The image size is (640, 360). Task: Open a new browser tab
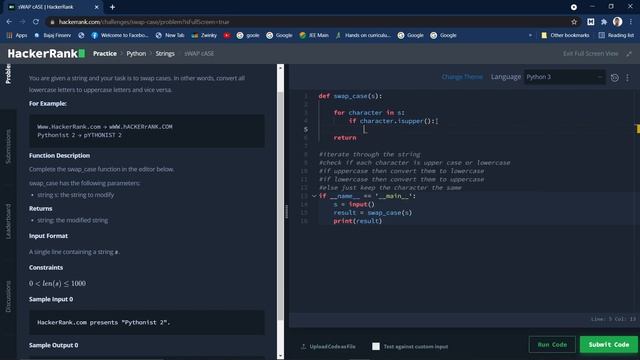pos(112,7)
